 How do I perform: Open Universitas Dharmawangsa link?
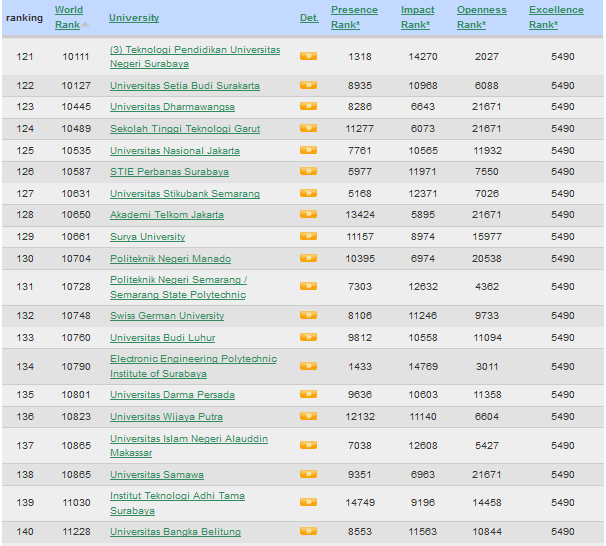pos(172,107)
